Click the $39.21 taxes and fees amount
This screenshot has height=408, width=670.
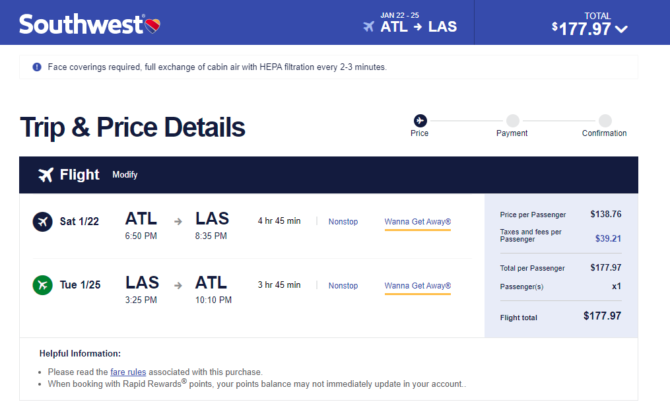[608, 238]
